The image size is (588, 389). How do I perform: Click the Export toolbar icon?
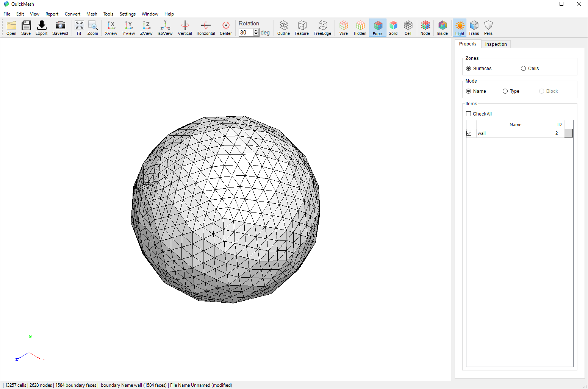click(x=42, y=28)
